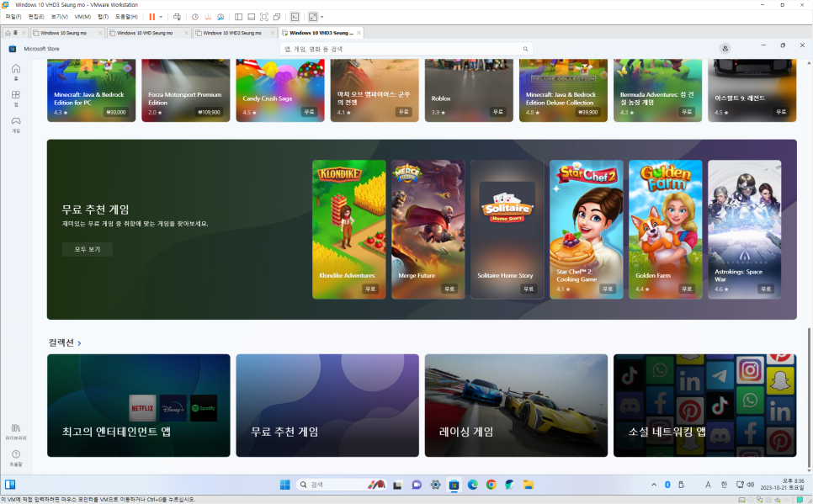Switch to Unity mode icon

(x=277, y=17)
